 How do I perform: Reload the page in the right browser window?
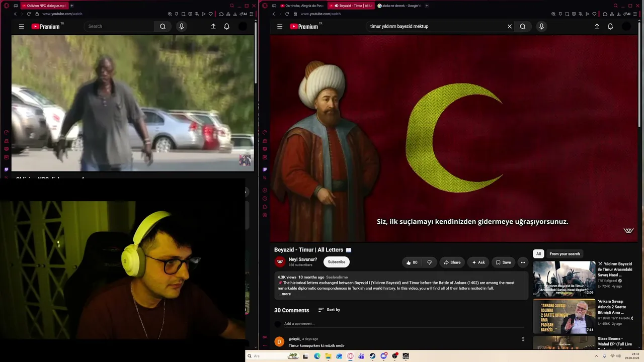click(x=287, y=14)
